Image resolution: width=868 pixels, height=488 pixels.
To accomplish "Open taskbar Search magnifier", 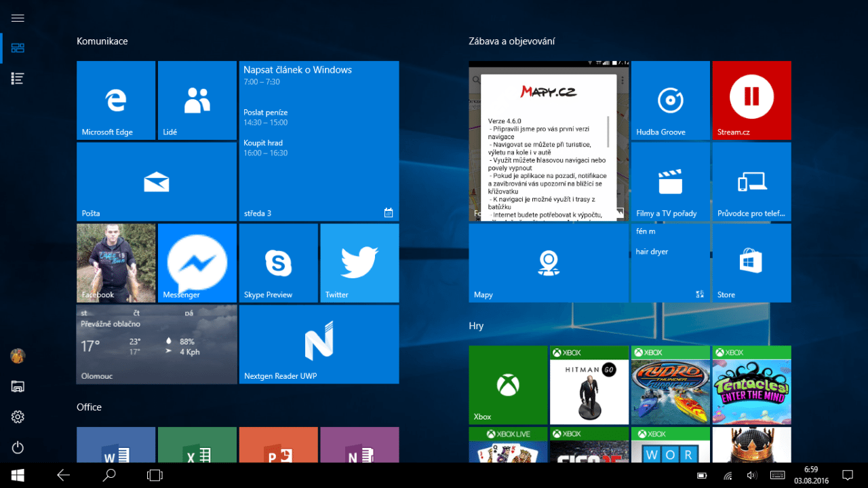I will pos(108,475).
